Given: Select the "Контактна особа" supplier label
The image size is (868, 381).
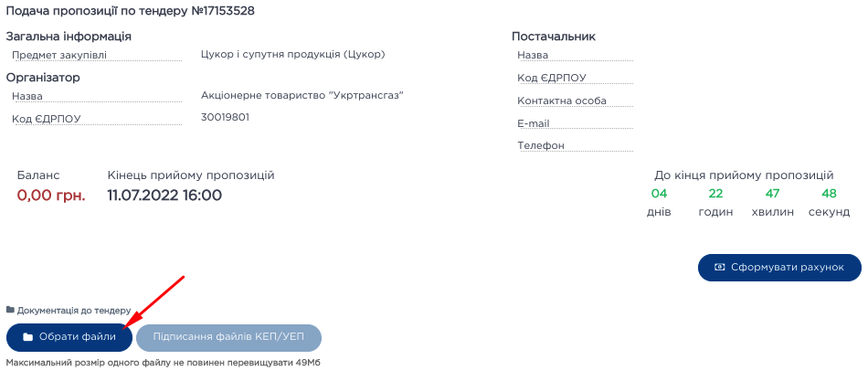Looking at the screenshot, I should (x=561, y=101).
